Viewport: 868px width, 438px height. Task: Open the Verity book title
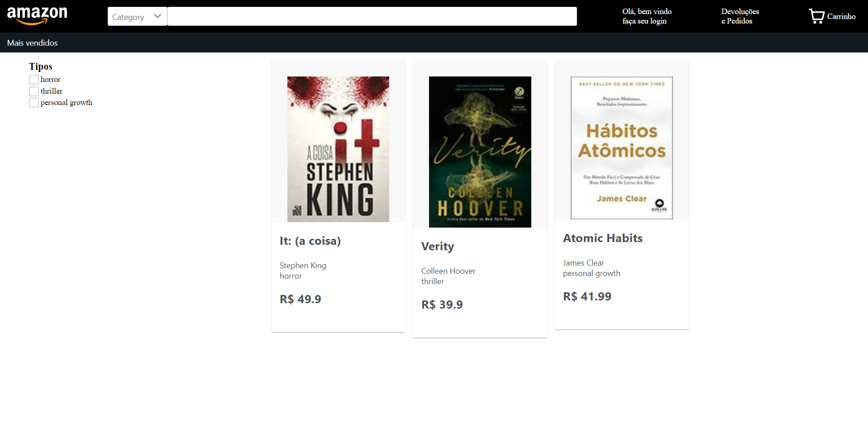click(x=438, y=246)
